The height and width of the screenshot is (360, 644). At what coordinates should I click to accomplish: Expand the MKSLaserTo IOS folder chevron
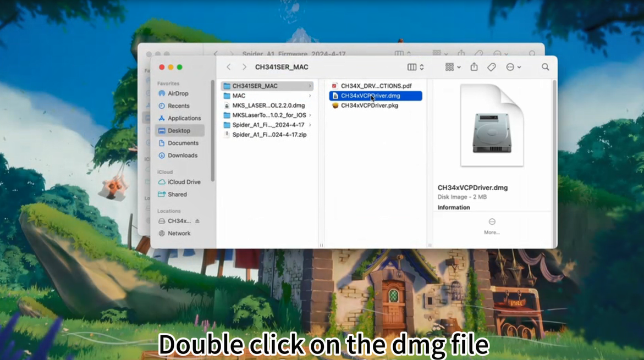(310, 115)
